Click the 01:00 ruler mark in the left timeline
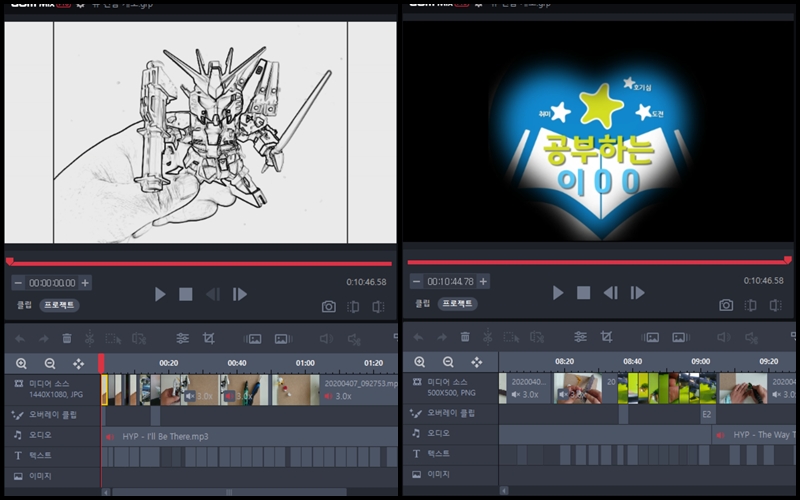 coord(305,363)
